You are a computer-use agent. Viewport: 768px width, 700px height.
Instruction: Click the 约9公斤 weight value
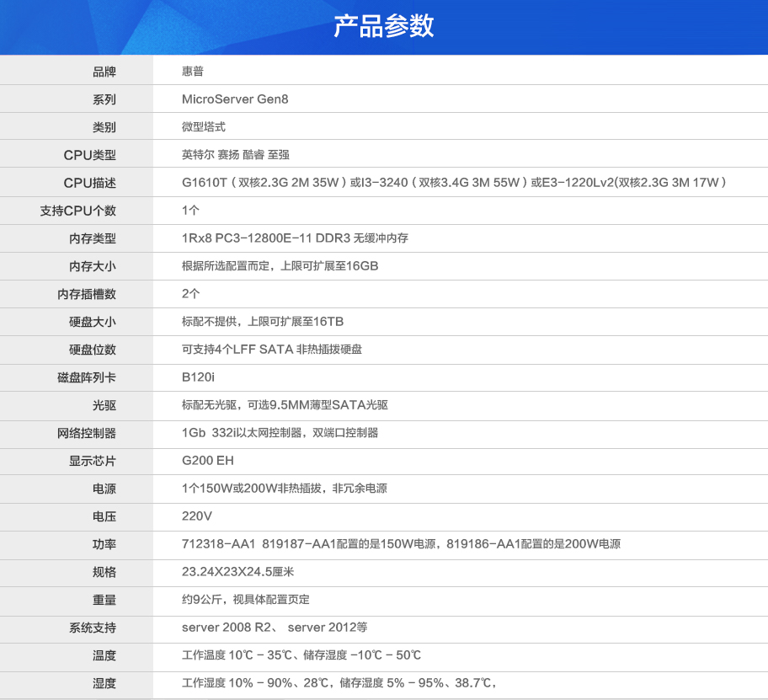(246, 600)
